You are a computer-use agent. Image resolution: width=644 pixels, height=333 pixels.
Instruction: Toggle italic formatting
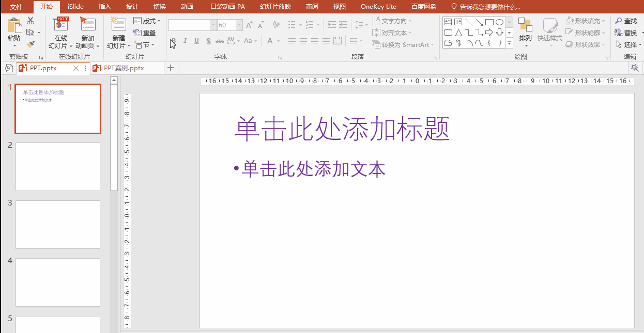click(185, 40)
